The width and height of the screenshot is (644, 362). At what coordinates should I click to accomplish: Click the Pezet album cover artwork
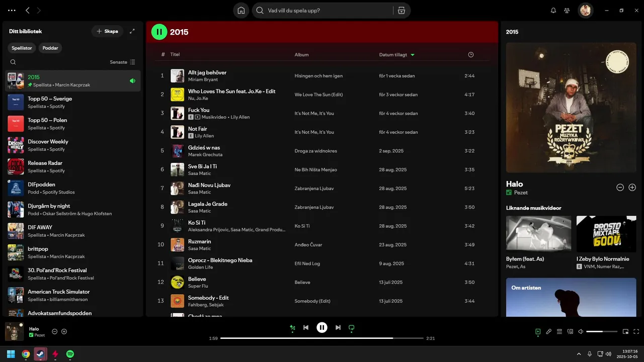point(571,108)
